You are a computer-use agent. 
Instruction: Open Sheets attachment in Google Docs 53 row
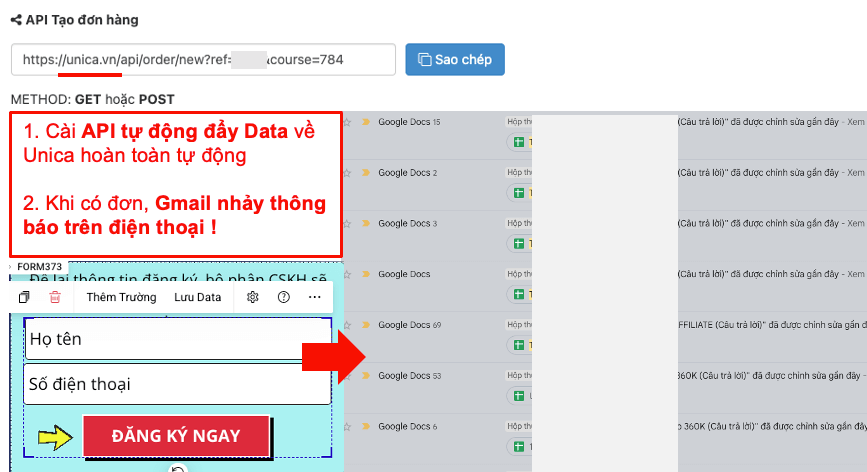tap(519, 396)
